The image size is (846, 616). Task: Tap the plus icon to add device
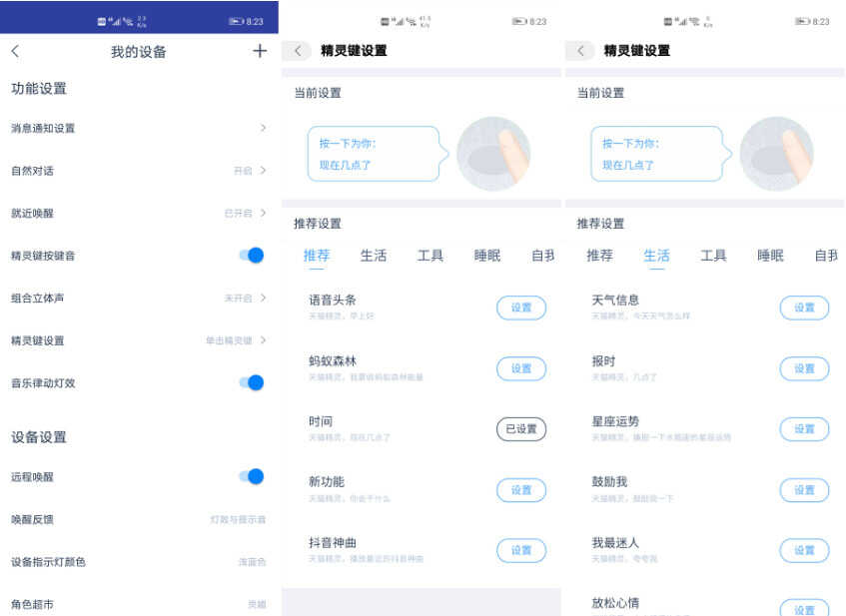click(260, 51)
